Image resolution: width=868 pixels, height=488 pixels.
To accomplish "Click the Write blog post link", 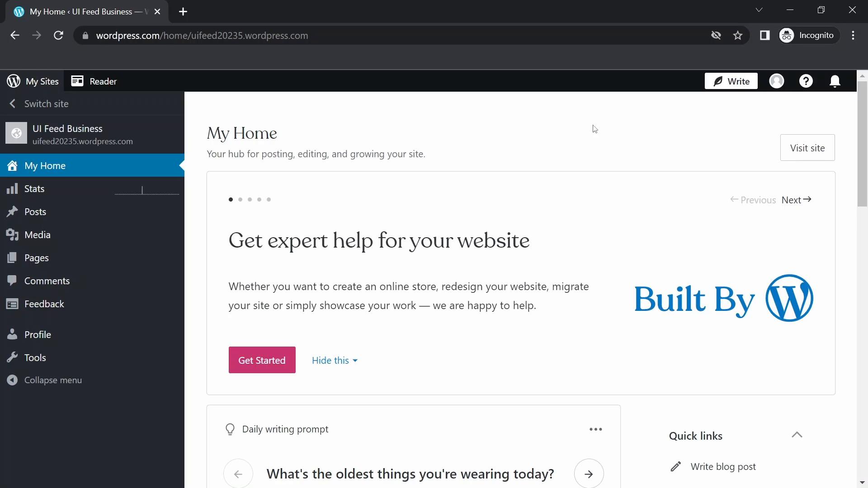I will 723,467.
